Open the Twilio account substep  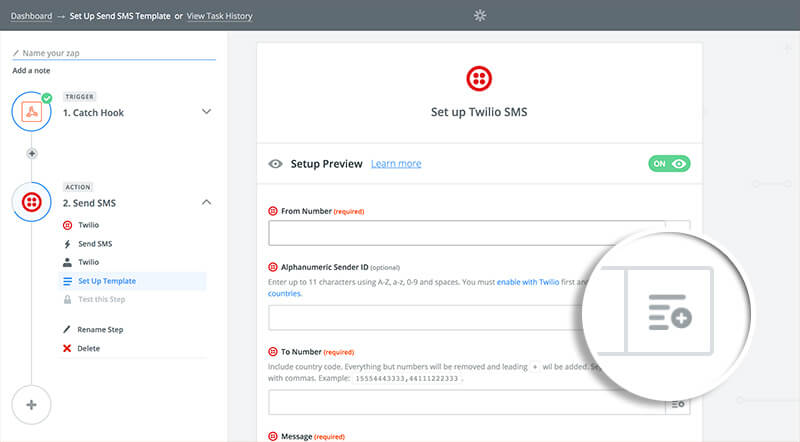88,262
